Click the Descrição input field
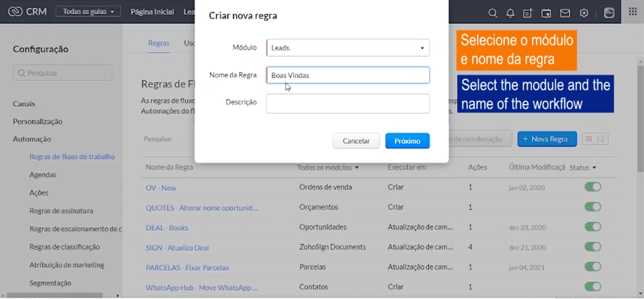The image size is (644, 299). pyautogui.click(x=348, y=103)
